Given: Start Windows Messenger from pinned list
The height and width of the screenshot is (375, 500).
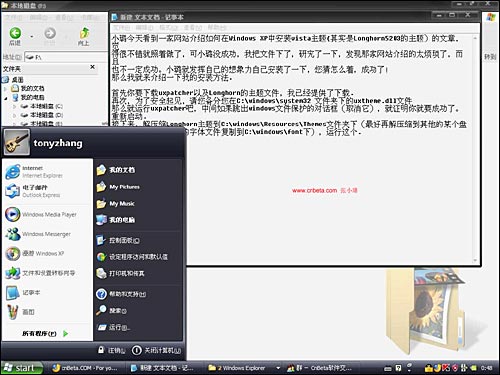Looking at the screenshot, I should pos(38,234).
